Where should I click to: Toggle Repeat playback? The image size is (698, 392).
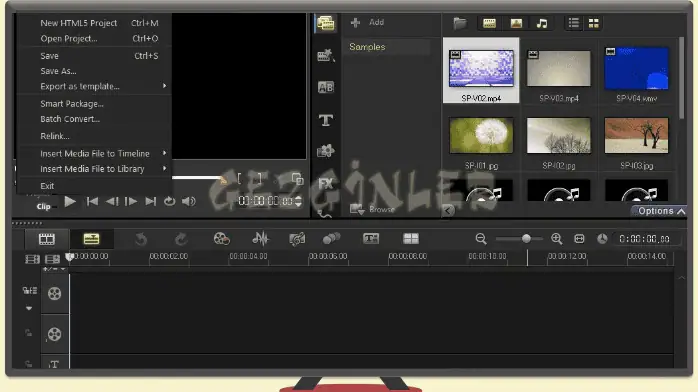(169, 202)
